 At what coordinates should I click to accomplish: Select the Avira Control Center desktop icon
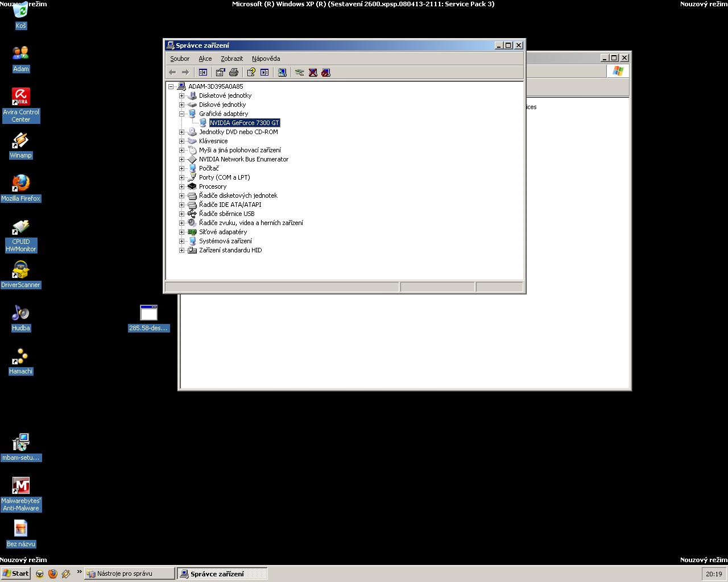click(x=21, y=105)
